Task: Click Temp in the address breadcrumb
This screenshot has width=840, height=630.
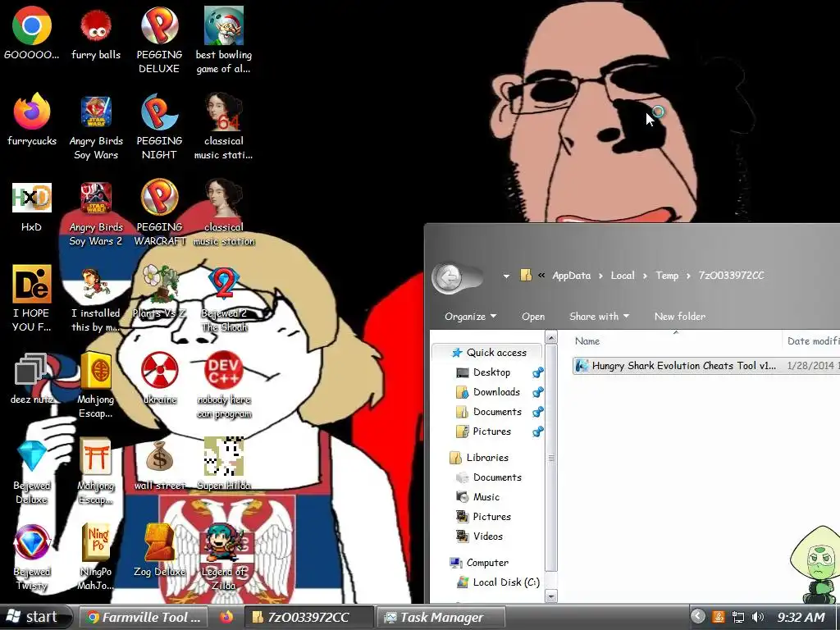Action: click(667, 276)
